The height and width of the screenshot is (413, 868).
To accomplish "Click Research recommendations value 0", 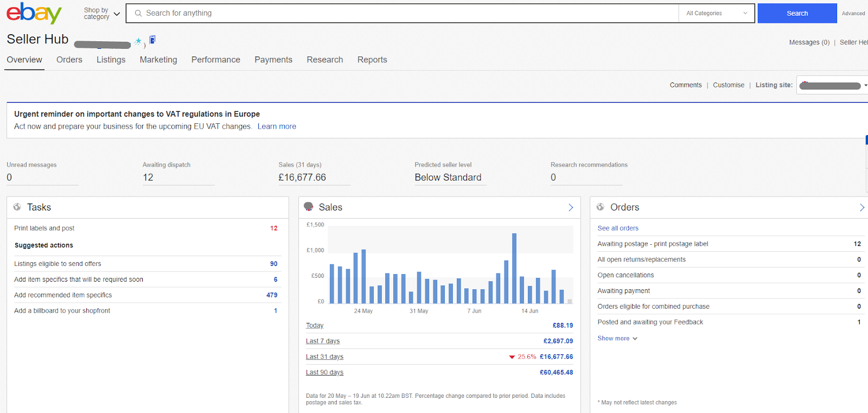I will click(x=553, y=177).
